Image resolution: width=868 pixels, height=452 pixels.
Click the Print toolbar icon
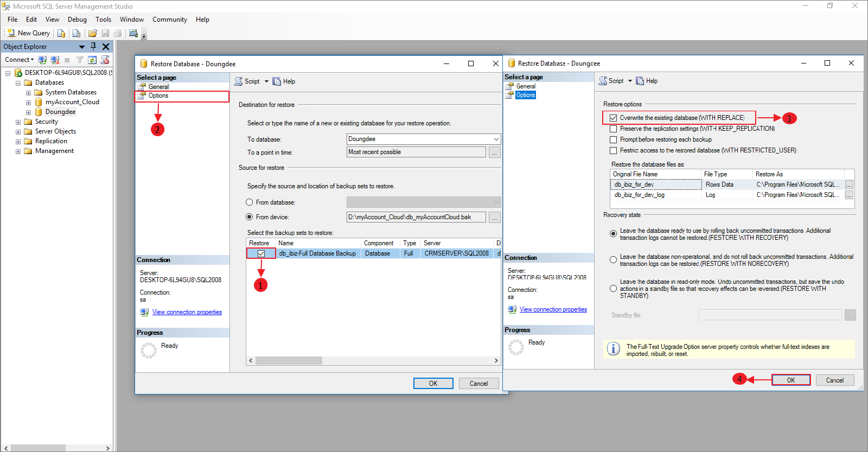point(117,33)
